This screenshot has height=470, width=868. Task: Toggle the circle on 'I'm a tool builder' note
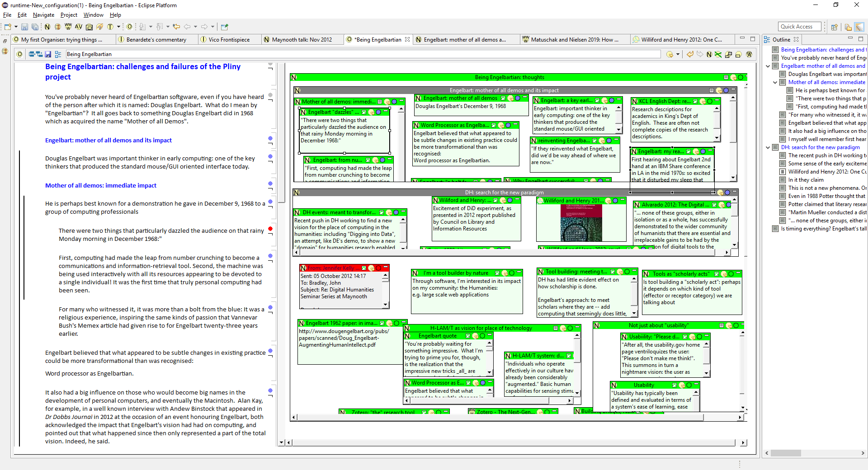point(512,273)
